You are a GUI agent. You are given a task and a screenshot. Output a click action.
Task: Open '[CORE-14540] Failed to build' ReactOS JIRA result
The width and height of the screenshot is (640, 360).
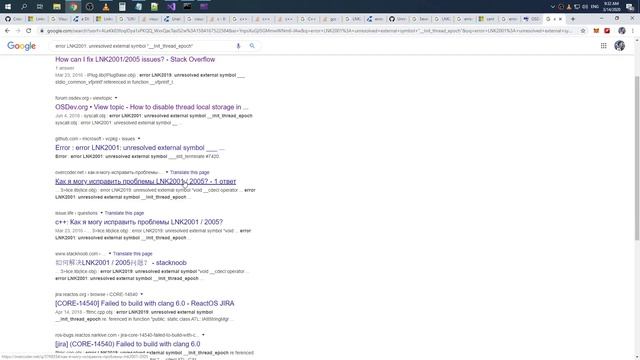point(144,303)
